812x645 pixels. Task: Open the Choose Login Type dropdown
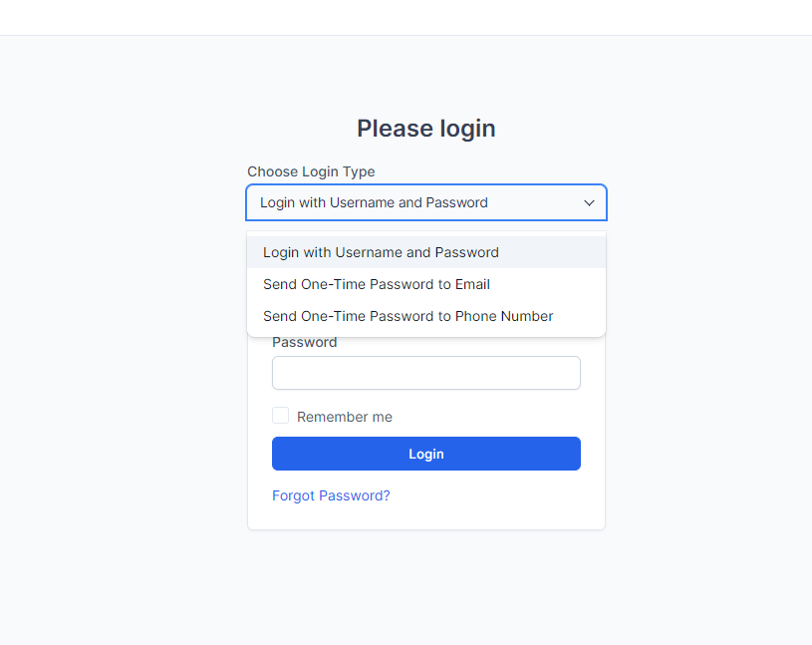(x=425, y=202)
